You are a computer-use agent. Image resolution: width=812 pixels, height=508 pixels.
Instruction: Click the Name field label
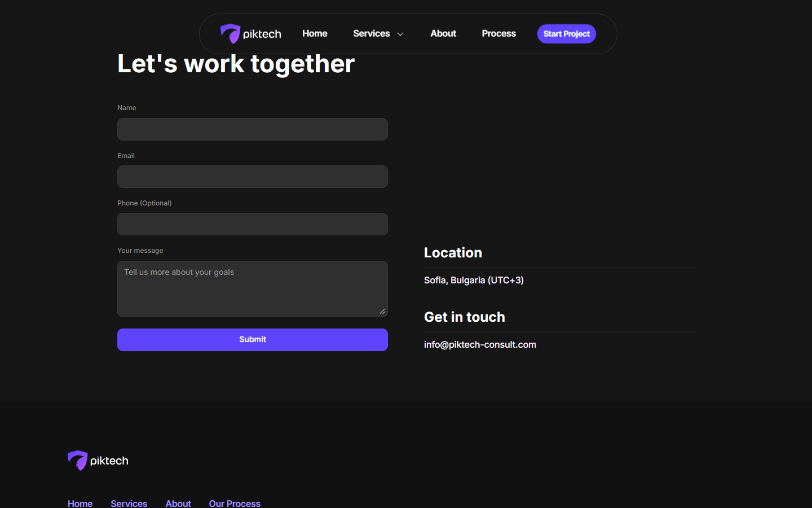pos(127,108)
